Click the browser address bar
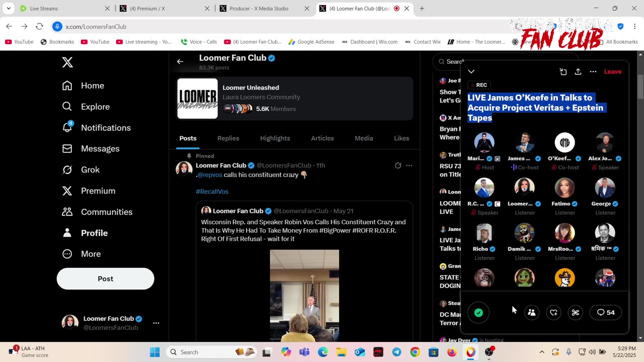 pos(282,27)
